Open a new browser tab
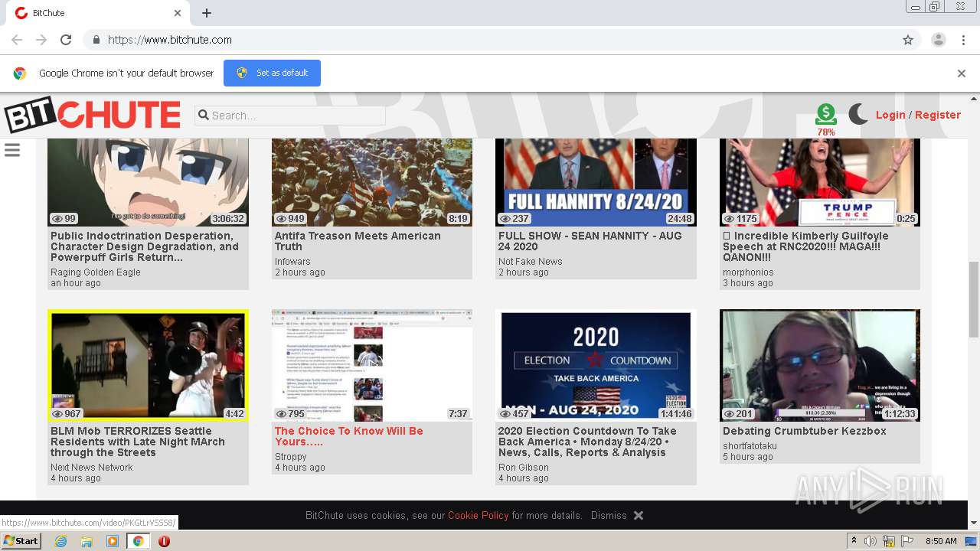The width and height of the screenshot is (980, 551). click(207, 13)
